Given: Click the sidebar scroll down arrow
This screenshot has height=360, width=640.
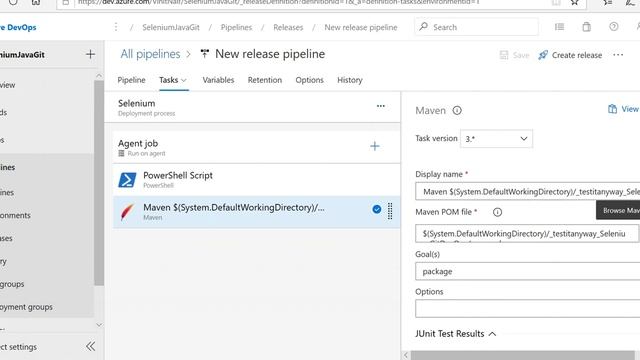Looking at the screenshot, I should [x=99, y=325].
